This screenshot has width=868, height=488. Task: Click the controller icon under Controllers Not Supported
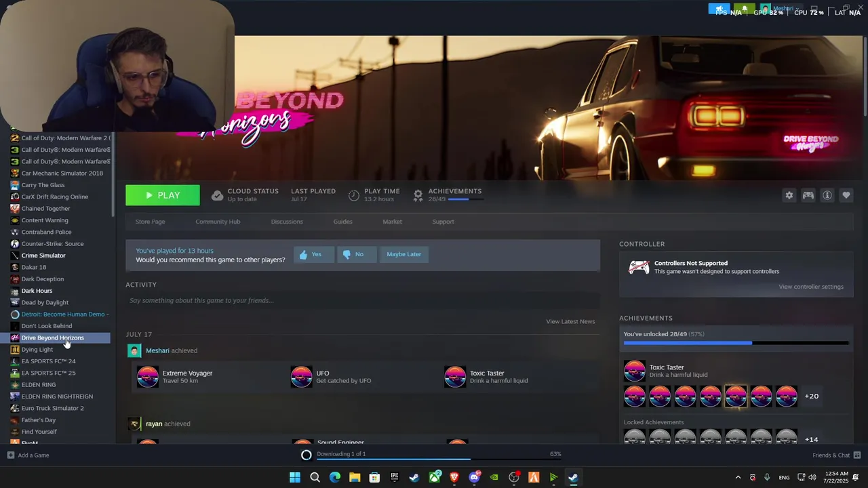(639, 268)
